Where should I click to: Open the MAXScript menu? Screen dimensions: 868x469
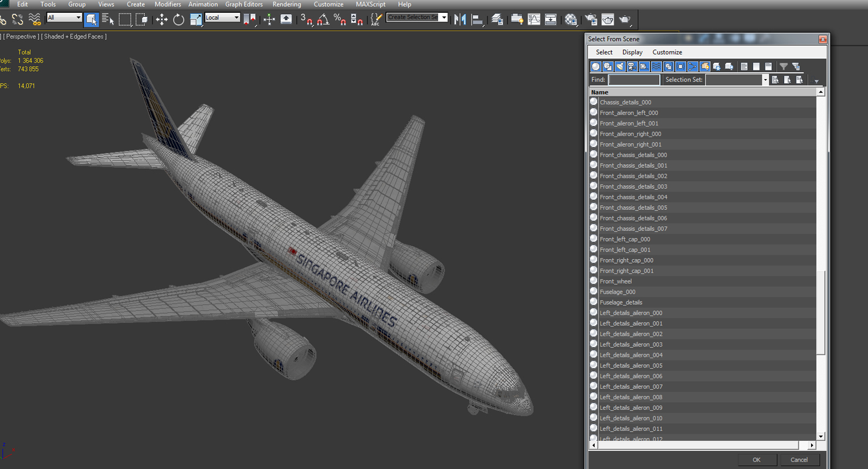point(371,4)
